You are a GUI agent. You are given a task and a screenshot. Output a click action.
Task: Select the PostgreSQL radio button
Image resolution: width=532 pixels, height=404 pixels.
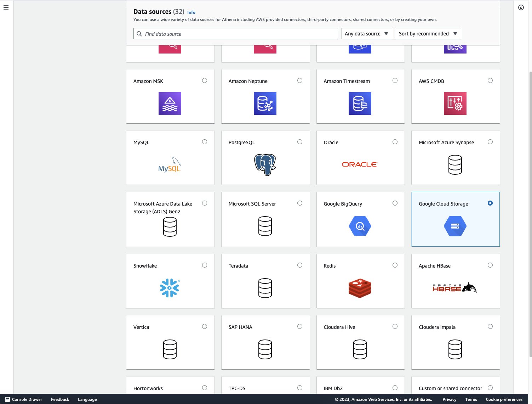(x=300, y=142)
